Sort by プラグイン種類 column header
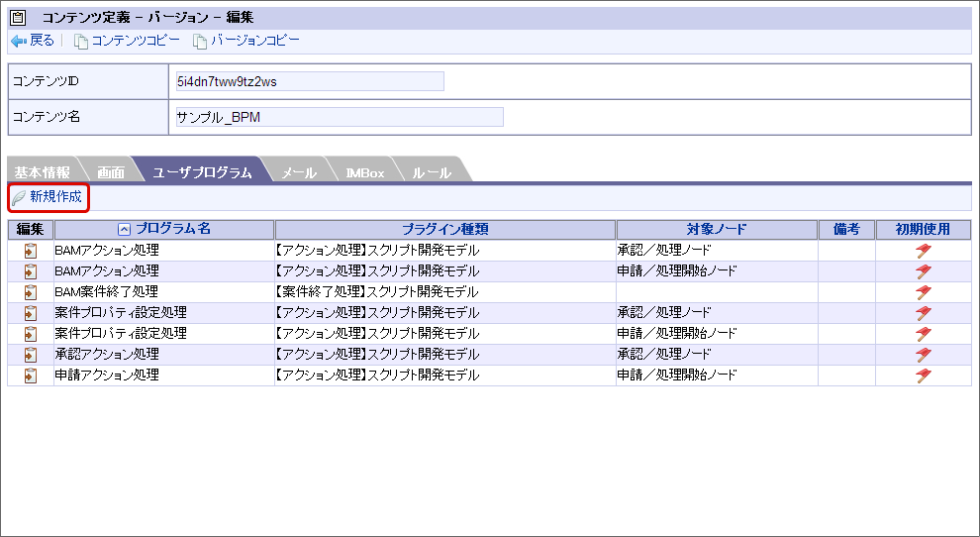This screenshot has height=537, width=980. 445,229
